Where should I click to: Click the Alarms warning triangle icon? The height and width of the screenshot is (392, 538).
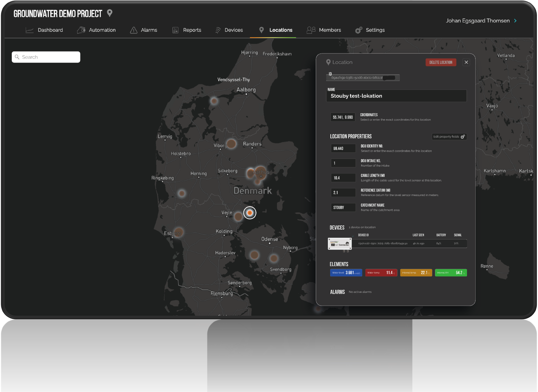[134, 30]
